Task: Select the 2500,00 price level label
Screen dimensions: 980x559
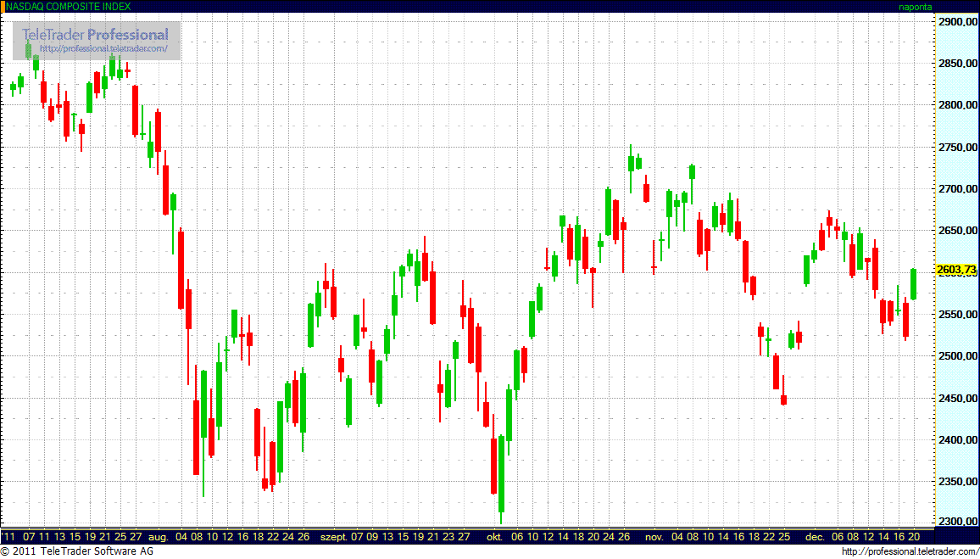Action: (957, 355)
